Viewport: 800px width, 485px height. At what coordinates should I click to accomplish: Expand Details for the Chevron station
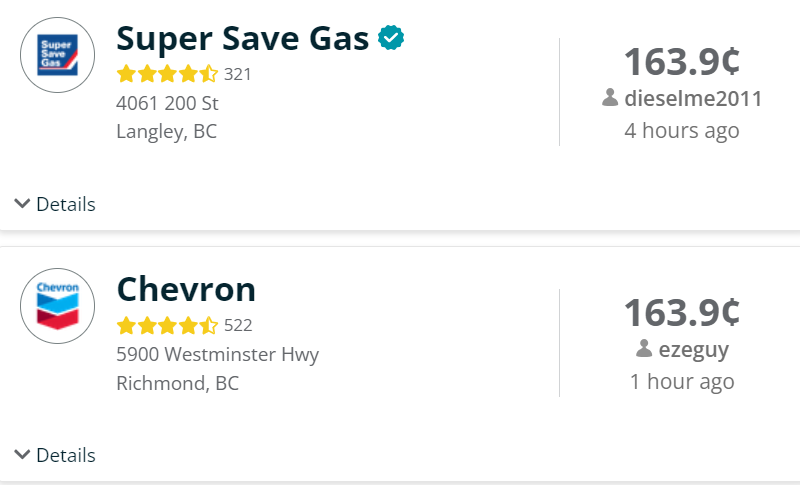pyautogui.click(x=55, y=455)
